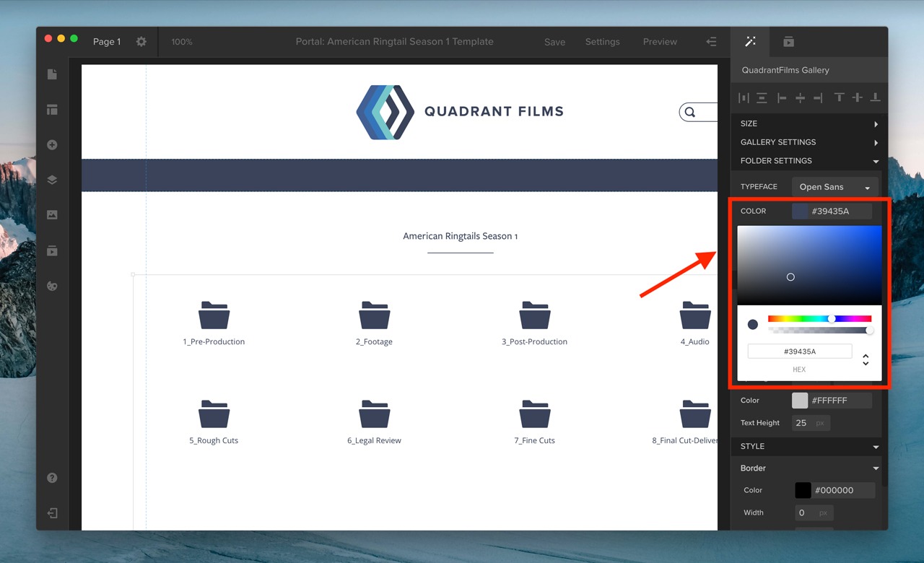The height and width of the screenshot is (563, 924).
Task: Open the Layers stack icon
Action: [x=52, y=180]
